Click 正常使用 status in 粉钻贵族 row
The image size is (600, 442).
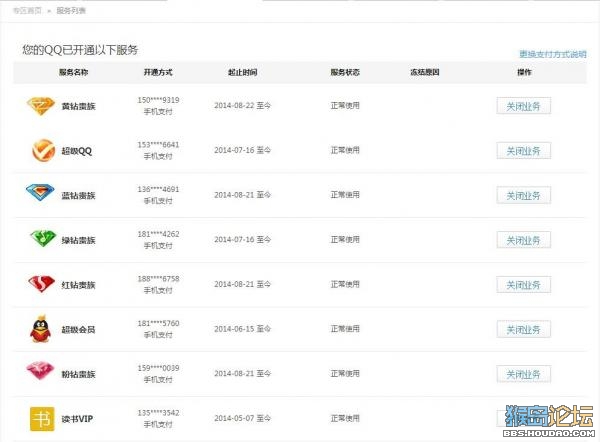345,373
